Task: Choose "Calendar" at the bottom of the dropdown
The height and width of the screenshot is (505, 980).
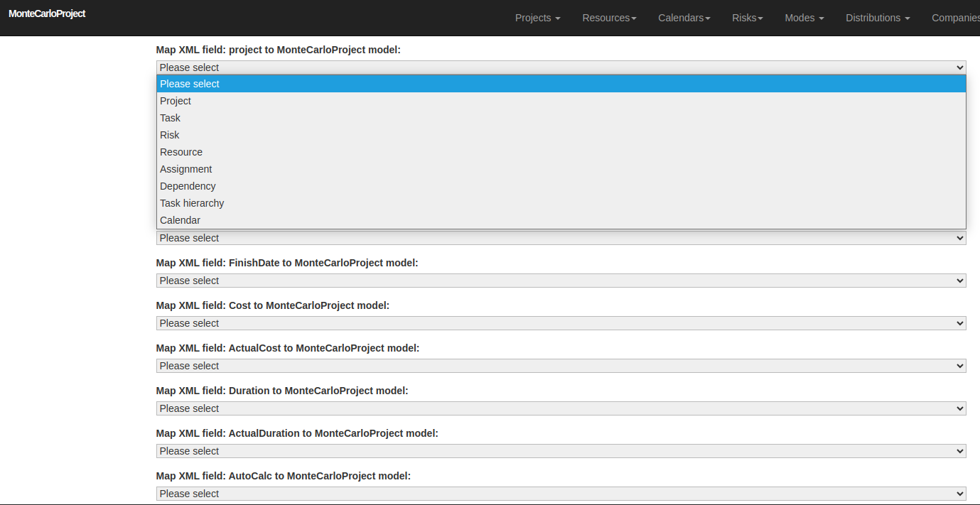Action: click(x=180, y=219)
